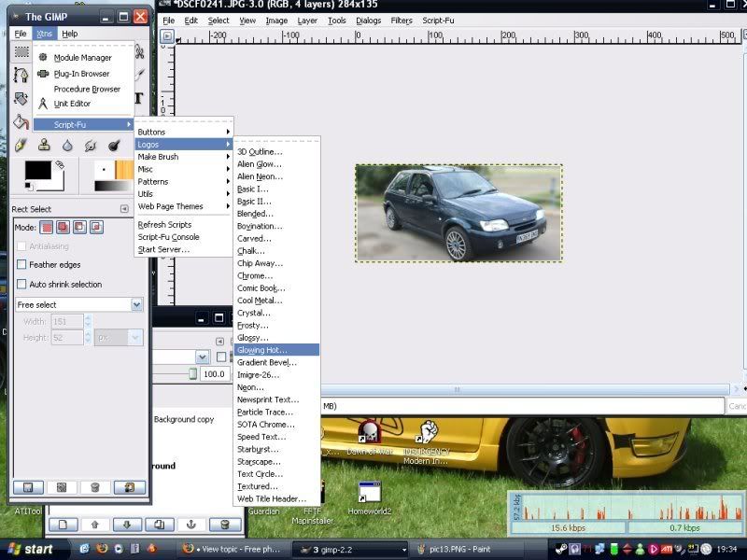Choose Script-Fu Console
The height and width of the screenshot is (560, 747).
point(183,237)
